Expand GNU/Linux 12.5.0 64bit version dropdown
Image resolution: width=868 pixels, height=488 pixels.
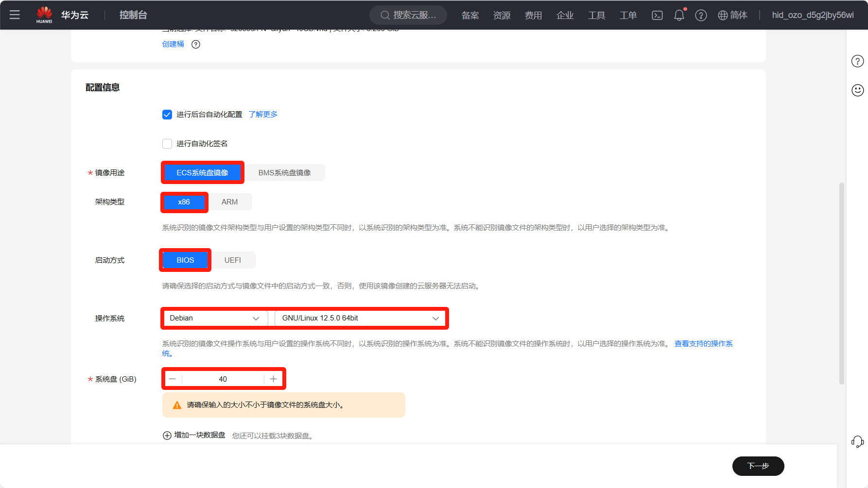pyautogui.click(x=360, y=318)
